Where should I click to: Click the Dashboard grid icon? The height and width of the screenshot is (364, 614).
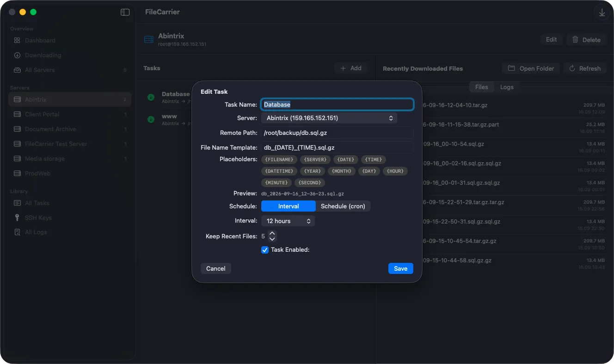(x=17, y=40)
